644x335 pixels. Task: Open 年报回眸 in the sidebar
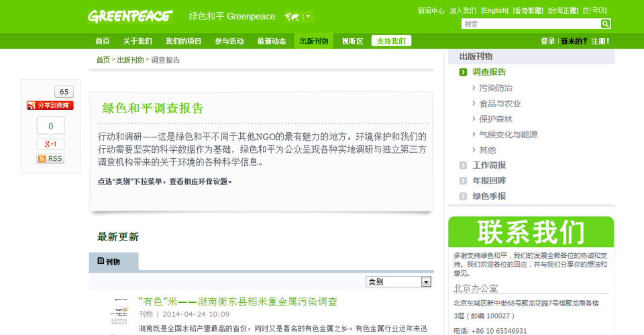click(x=489, y=181)
